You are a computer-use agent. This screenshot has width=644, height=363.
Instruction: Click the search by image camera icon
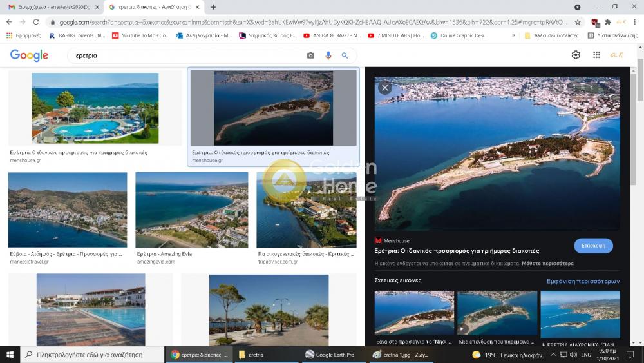pyautogui.click(x=310, y=56)
